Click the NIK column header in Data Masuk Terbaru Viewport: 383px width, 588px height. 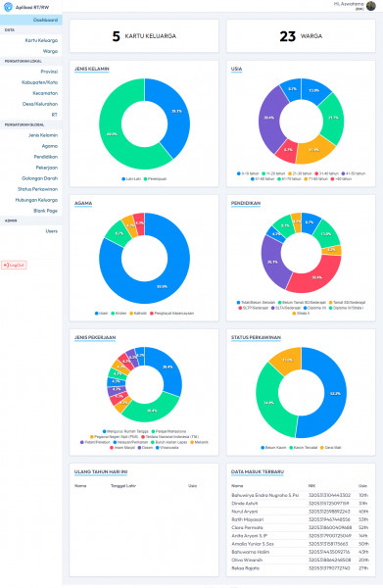click(x=311, y=486)
